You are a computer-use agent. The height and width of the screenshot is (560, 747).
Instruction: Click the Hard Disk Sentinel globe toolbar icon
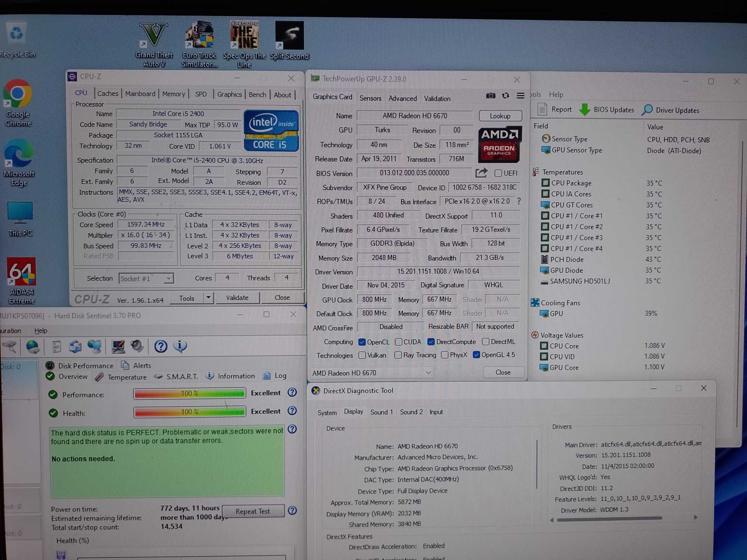(x=33, y=346)
